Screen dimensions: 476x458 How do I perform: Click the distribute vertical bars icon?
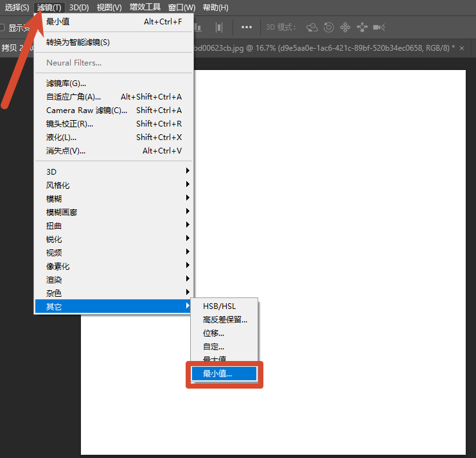pyautogui.click(x=219, y=28)
